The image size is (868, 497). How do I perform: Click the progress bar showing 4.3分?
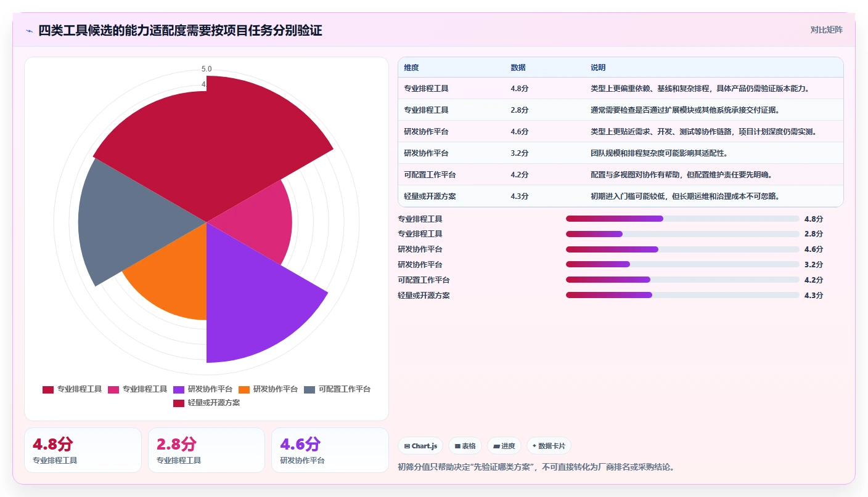click(682, 295)
